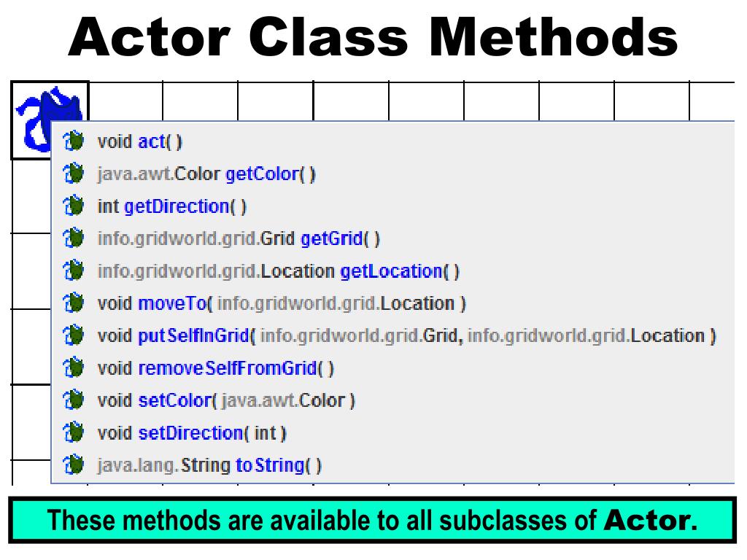Click the bug icon next to toString()
The height and width of the screenshot is (560, 747).
pos(74,464)
